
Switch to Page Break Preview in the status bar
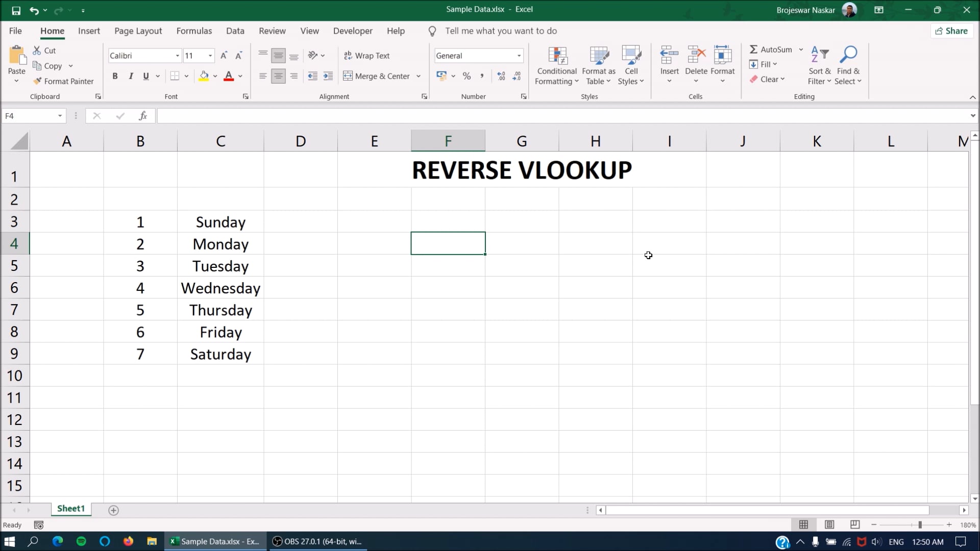pos(855,524)
